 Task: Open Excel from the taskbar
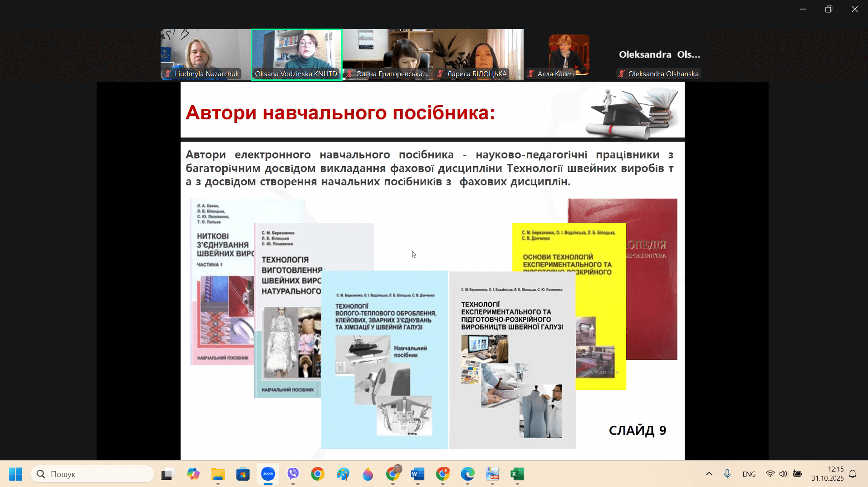(x=518, y=474)
